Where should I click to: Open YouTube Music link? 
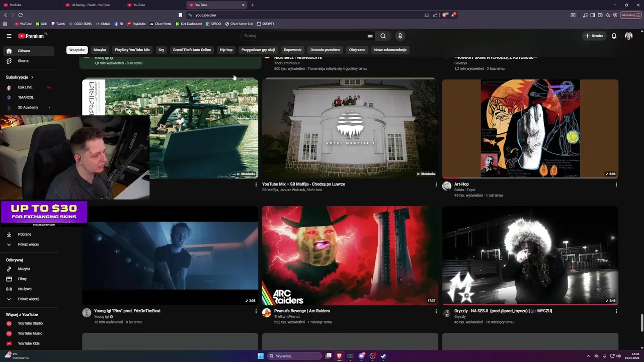coord(29,333)
